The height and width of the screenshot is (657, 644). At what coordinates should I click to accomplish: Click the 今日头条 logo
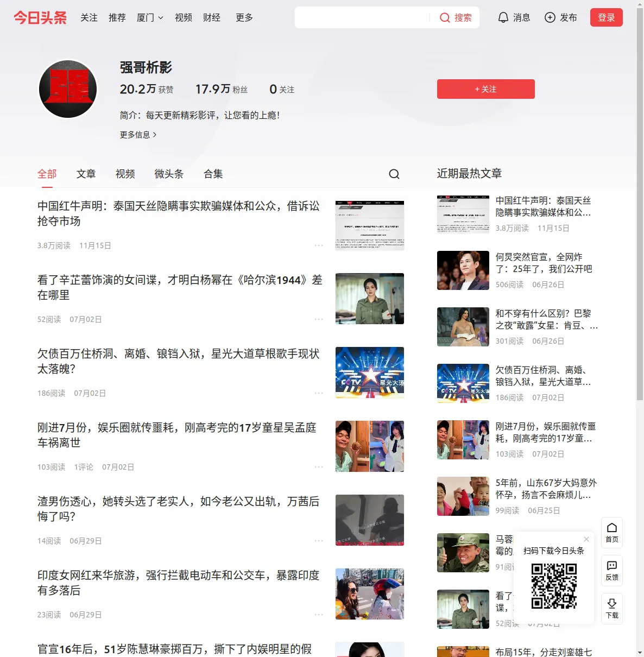tap(40, 17)
